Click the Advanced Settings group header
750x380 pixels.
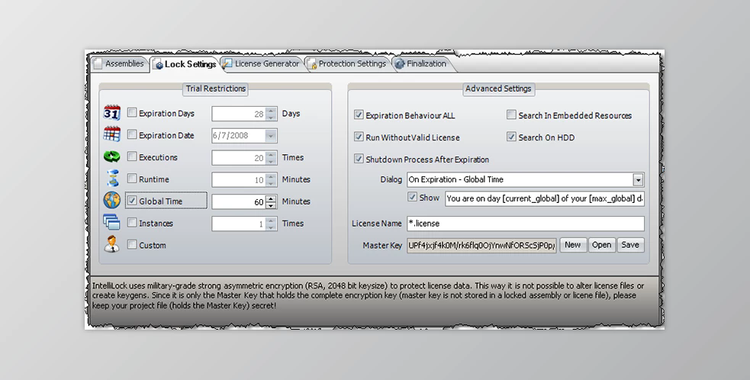pyautogui.click(x=498, y=89)
